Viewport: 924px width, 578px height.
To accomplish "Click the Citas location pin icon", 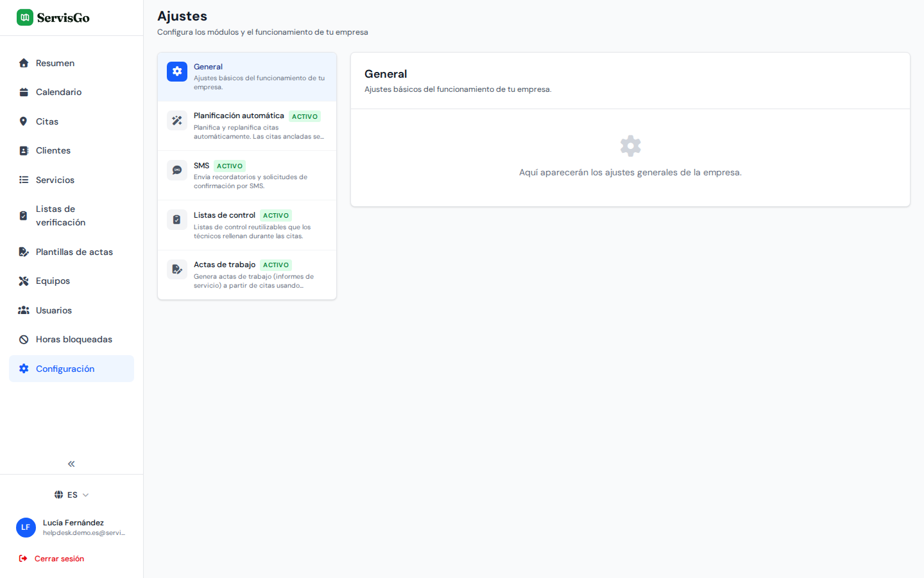I will click(x=24, y=121).
